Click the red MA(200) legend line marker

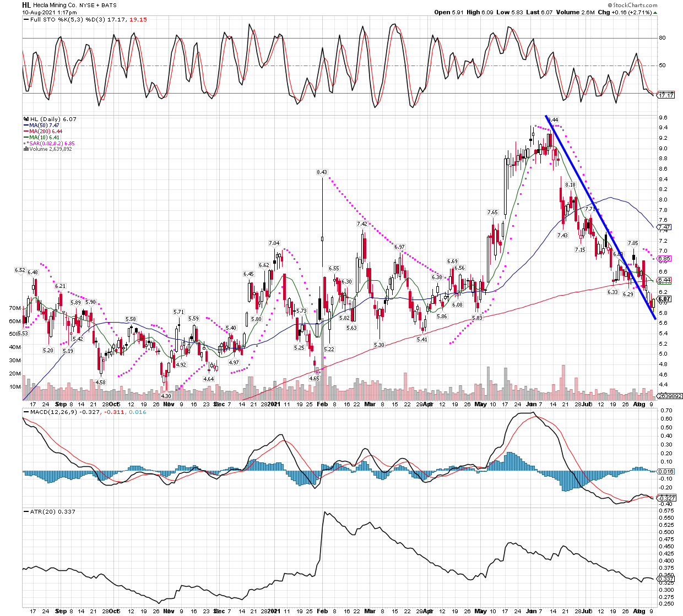26,132
